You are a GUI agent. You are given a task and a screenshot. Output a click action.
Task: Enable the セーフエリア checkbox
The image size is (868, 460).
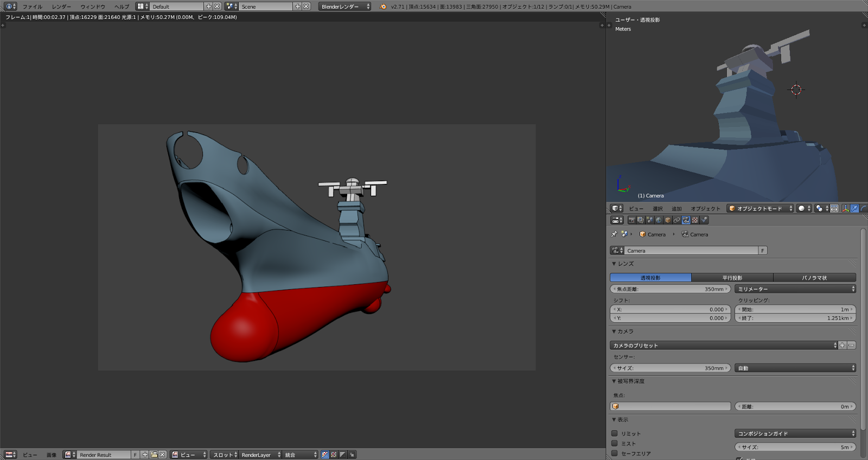tap(615, 453)
